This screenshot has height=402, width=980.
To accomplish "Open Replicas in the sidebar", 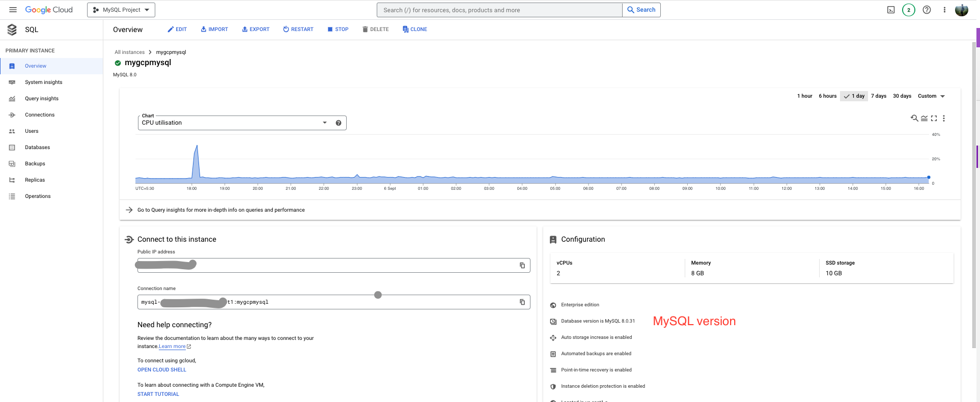I will [51, 180].
